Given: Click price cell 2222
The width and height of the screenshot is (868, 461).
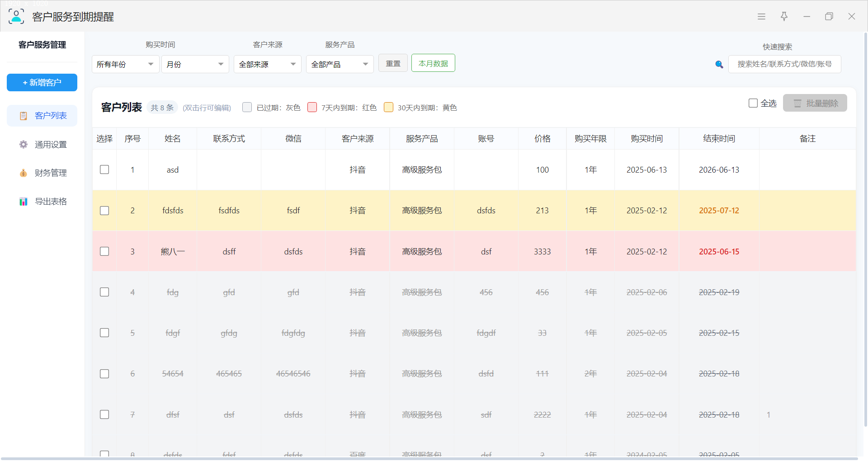Looking at the screenshot, I should (x=542, y=414).
